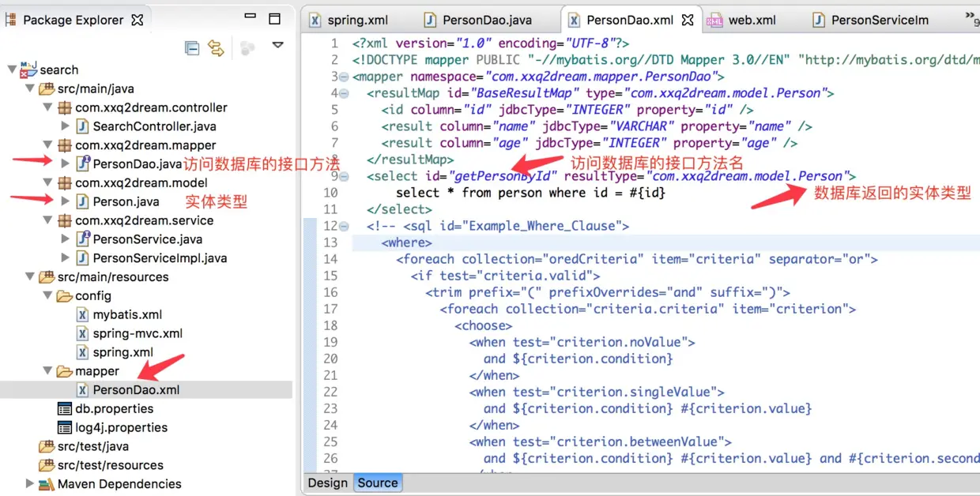Open Package Explorer View Menu triangle

(x=277, y=46)
